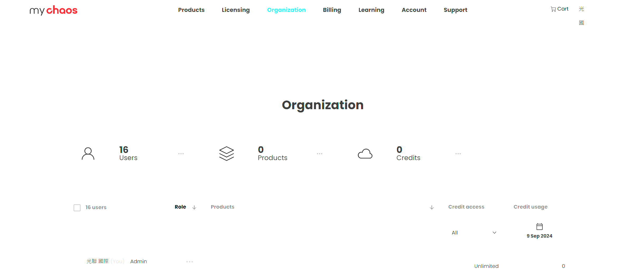This screenshot has width=644, height=274.
Task: Go to the Products menu
Action: pyautogui.click(x=191, y=10)
